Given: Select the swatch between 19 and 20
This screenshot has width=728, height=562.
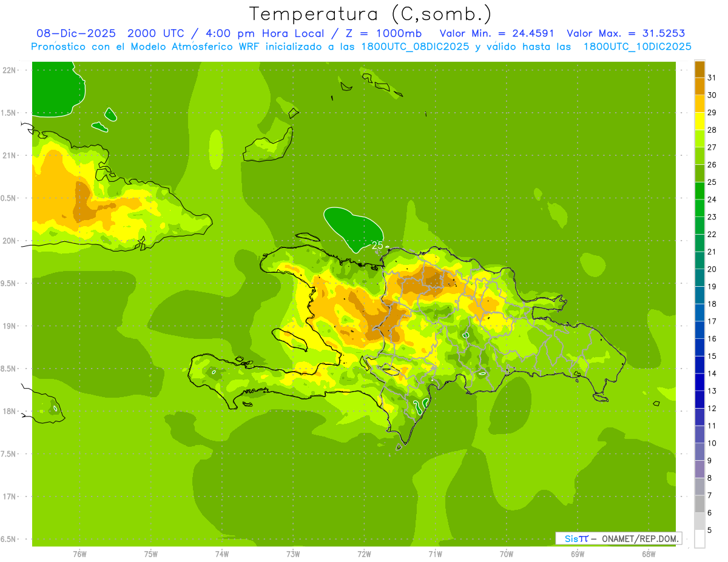Looking at the screenshot, I should point(699,278).
